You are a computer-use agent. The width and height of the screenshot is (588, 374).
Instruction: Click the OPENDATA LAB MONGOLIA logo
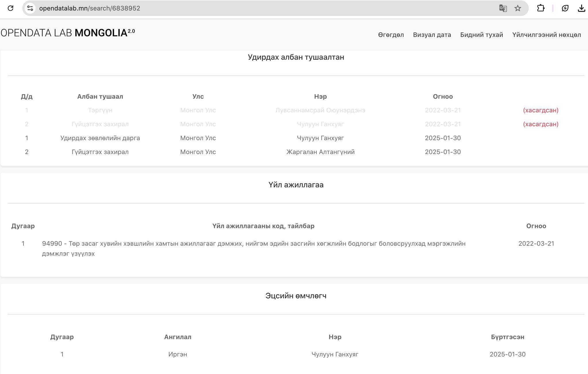68,33
